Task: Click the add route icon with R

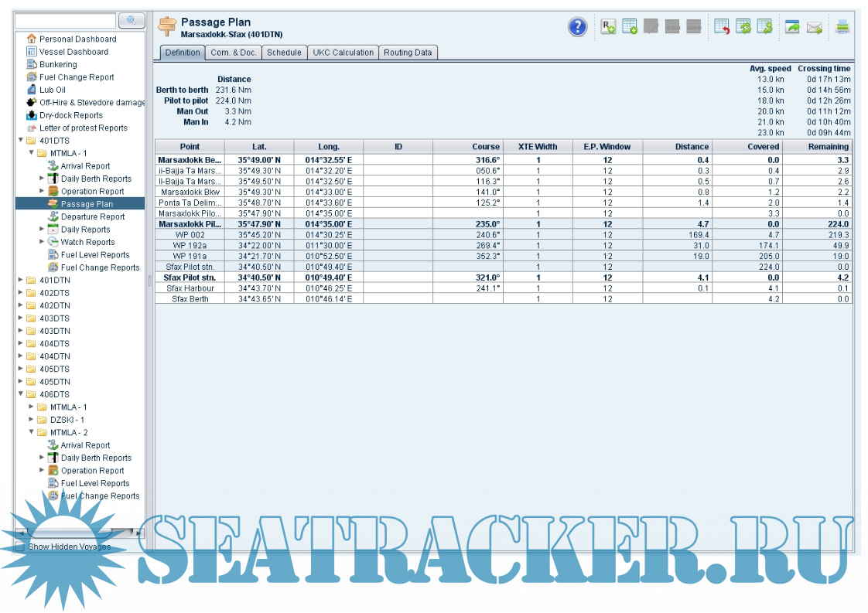Action: (609, 28)
